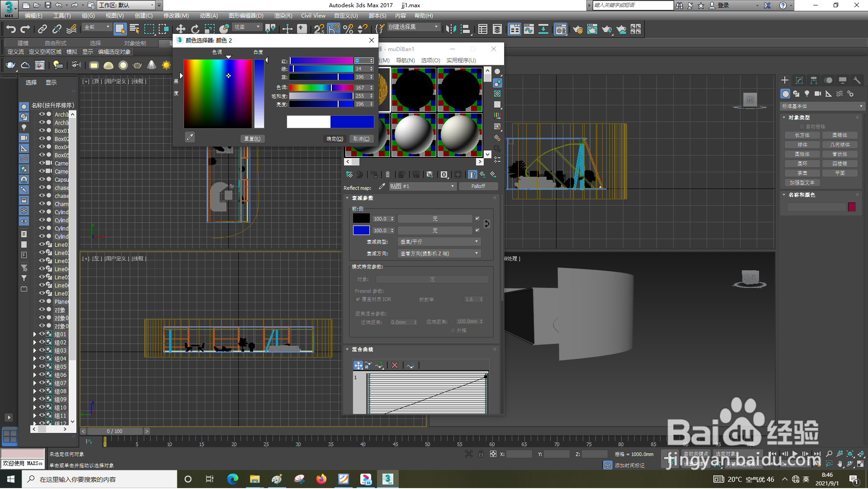Toggle second falloff map enable checkbox

[x=477, y=230]
